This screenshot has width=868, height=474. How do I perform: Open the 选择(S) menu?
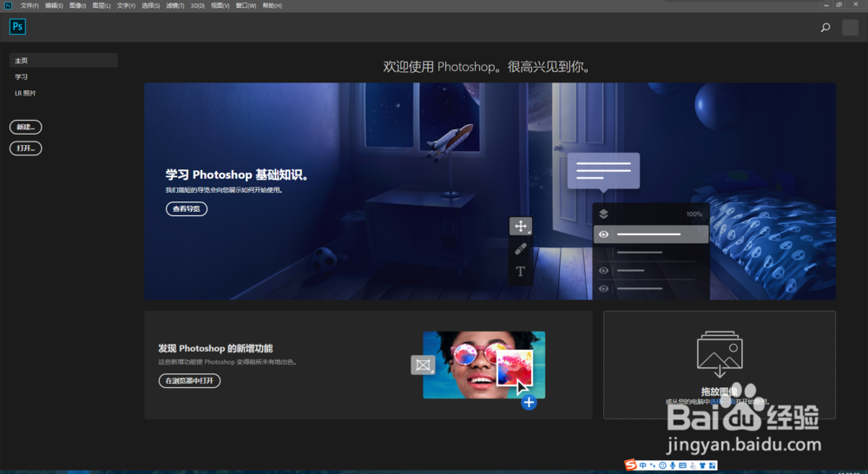150,5
